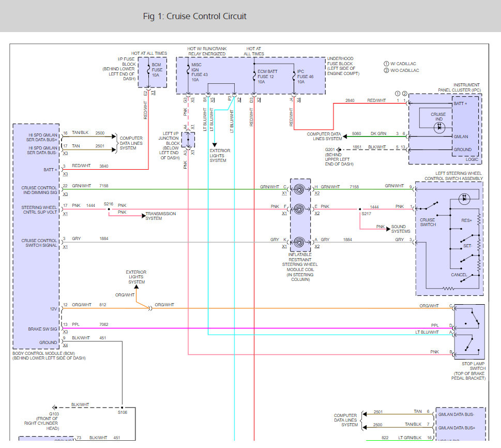Click the S217 splice dot
This screenshot has height=448, width=501.
pyautogui.click(x=360, y=210)
